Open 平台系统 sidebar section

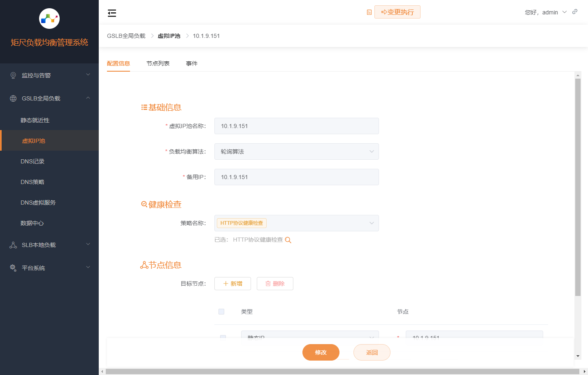click(x=49, y=268)
